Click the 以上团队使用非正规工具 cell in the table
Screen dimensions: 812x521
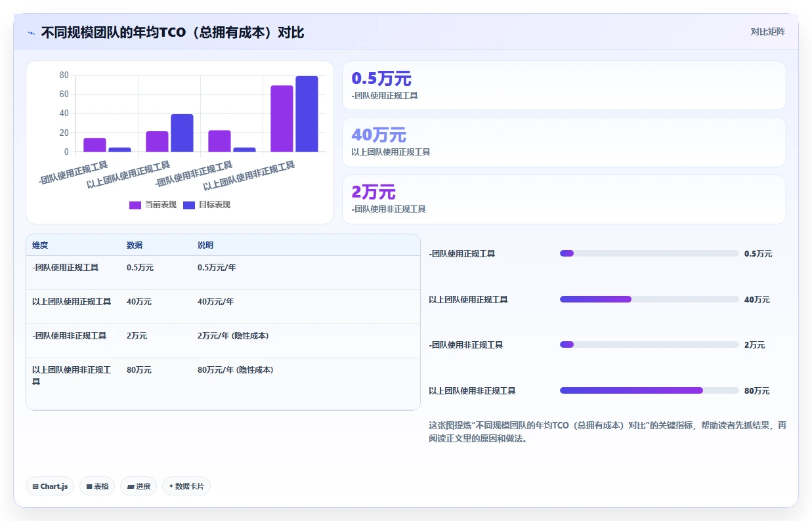click(72, 375)
